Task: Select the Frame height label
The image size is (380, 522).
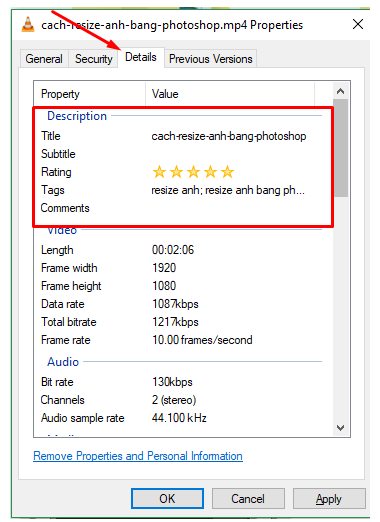Action: pos(71,286)
